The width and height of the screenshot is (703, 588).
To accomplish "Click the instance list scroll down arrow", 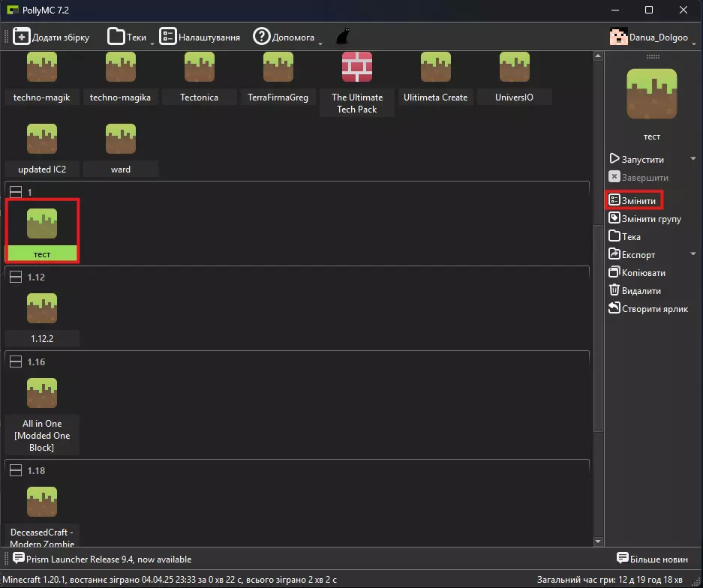I will [598, 541].
